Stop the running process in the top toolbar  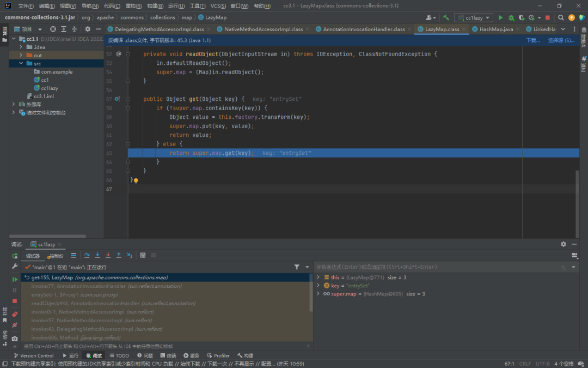coord(548,17)
